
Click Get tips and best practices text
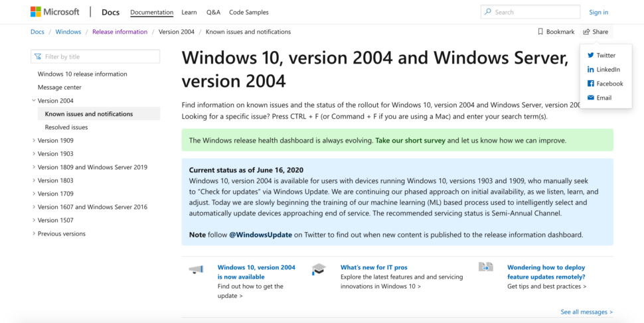tap(546, 286)
